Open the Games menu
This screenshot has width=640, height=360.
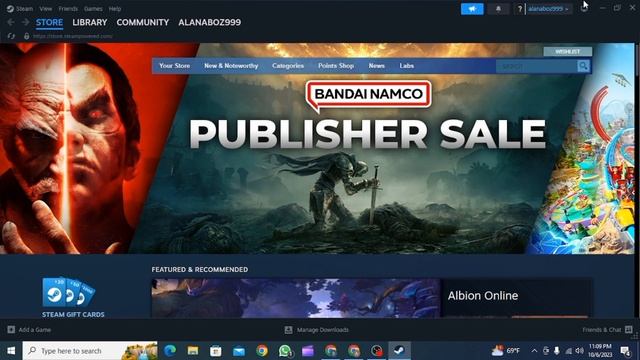[x=93, y=9]
